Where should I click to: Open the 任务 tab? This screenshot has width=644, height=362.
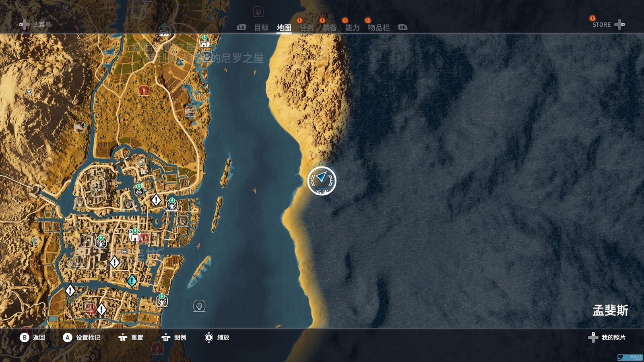click(307, 27)
